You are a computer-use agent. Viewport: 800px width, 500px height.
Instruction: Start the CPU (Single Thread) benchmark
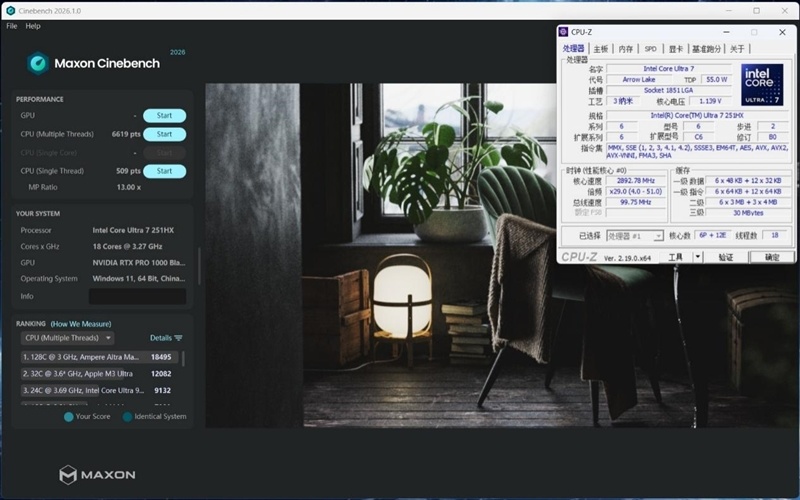pos(164,171)
